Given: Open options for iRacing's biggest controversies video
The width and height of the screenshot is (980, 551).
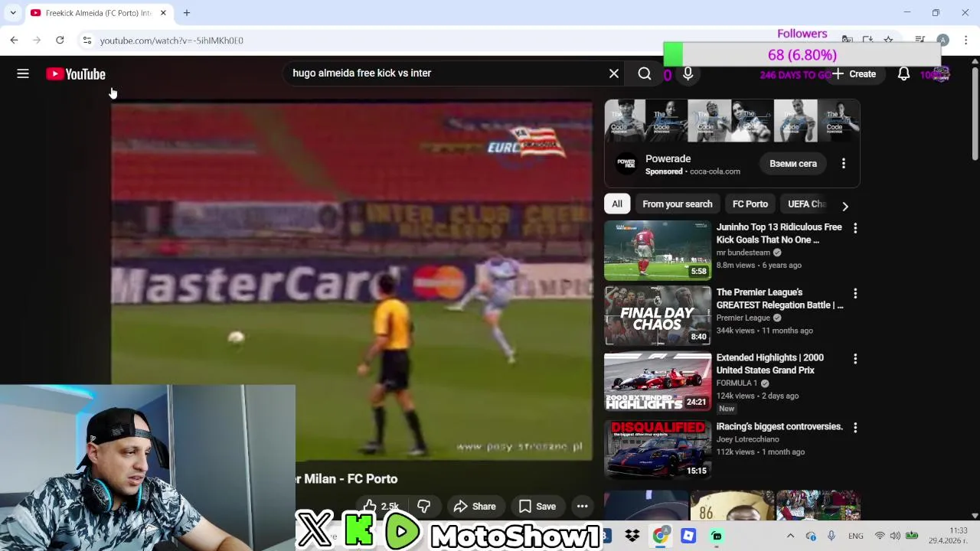Looking at the screenshot, I should click(855, 427).
